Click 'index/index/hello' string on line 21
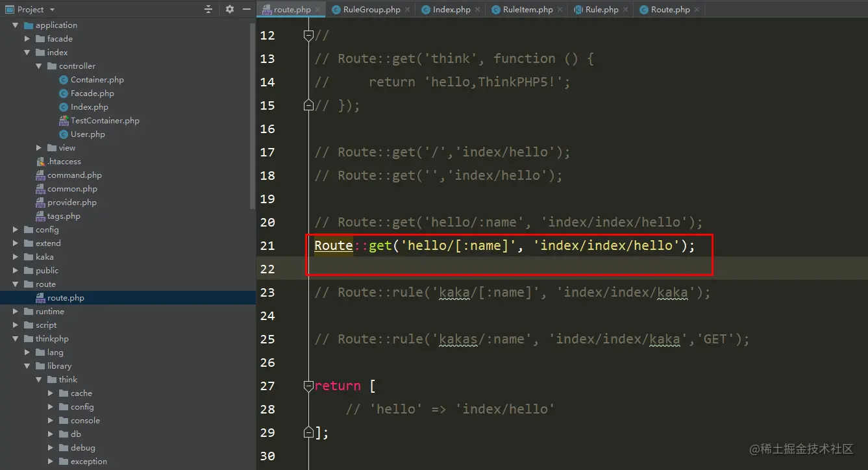Viewport: 868px width, 470px height. 606,245
